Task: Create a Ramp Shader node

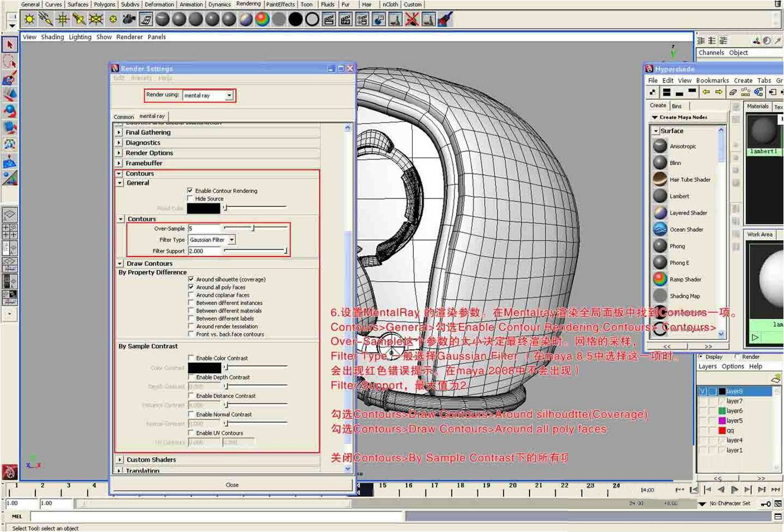Action: tap(678, 279)
